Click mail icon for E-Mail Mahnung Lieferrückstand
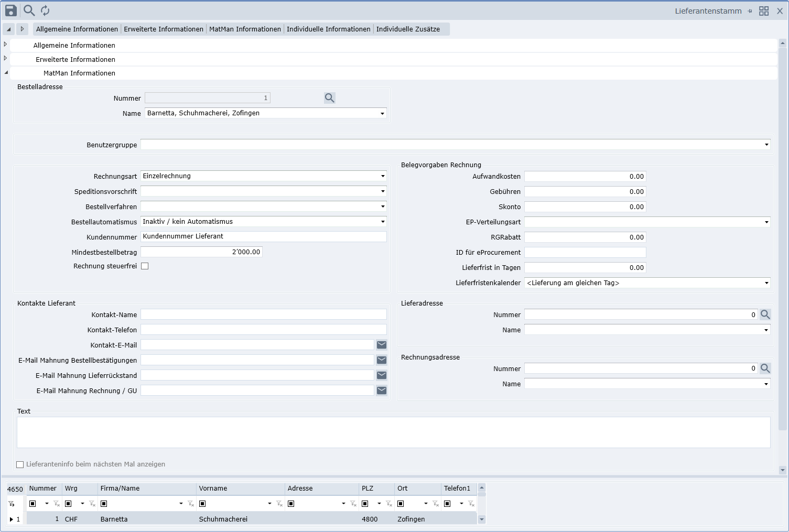789x532 pixels. (x=382, y=375)
